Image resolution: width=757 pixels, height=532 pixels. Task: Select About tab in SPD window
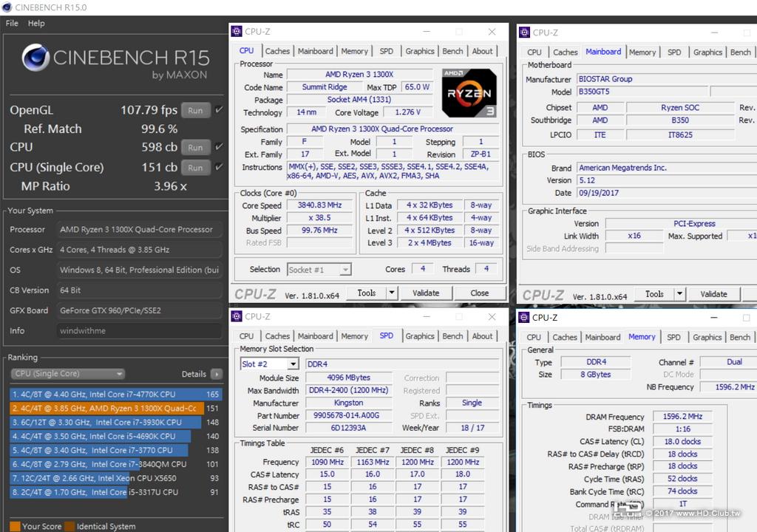coord(482,336)
